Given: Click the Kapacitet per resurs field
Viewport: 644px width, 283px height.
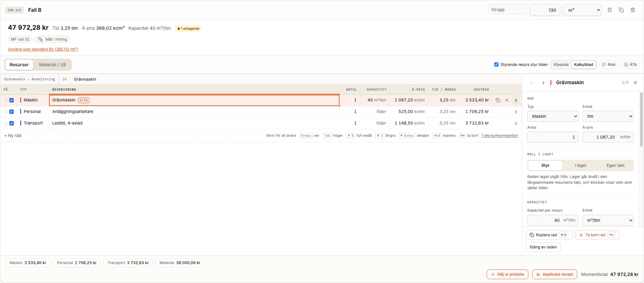Looking at the screenshot, I should click(x=553, y=220).
